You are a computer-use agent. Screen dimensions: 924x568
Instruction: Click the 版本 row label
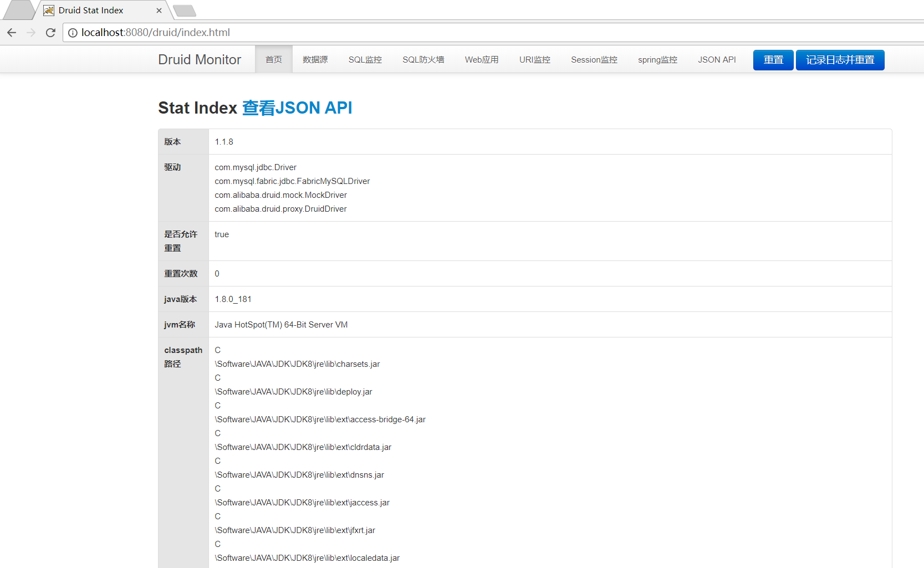pyautogui.click(x=172, y=142)
